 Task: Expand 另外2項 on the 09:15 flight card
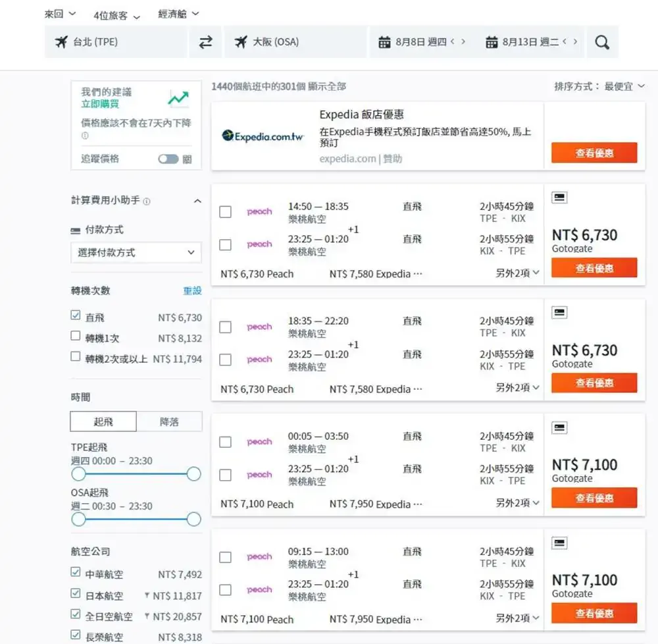point(517,618)
